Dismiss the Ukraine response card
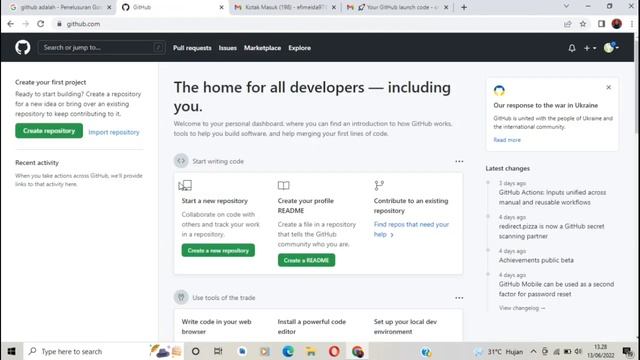Image resolution: width=640 pixels, height=360 pixels. (x=609, y=87)
